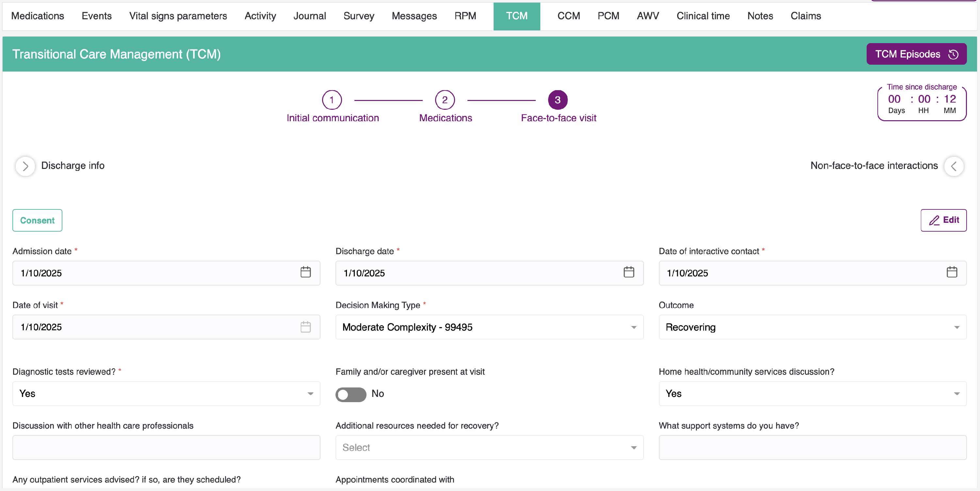Click the Date of visit calendar icon
Viewport: 980px width, 491px height.
tap(305, 327)
